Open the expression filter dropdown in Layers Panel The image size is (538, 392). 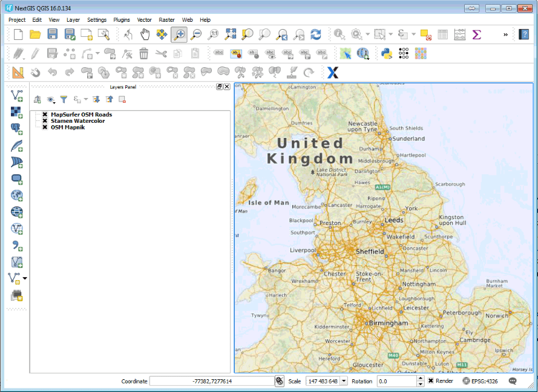coord(85,99)
